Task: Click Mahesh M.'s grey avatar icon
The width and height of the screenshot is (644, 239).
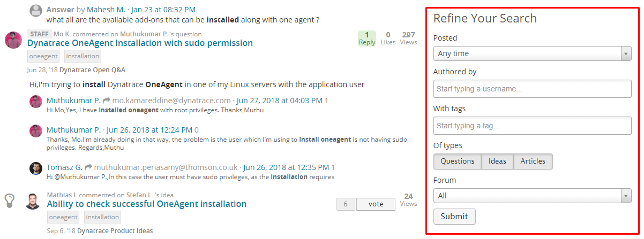Action: tap(36, 10)
